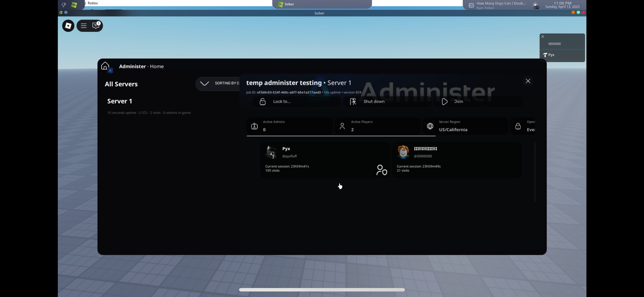Click the weather icon in system bar
Screen dimensions: 644x297
[536, 6]
